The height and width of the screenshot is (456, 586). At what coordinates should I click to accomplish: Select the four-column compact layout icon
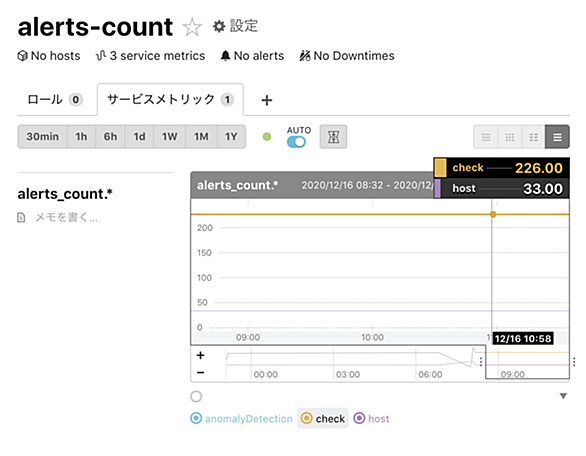click(486, 137)
